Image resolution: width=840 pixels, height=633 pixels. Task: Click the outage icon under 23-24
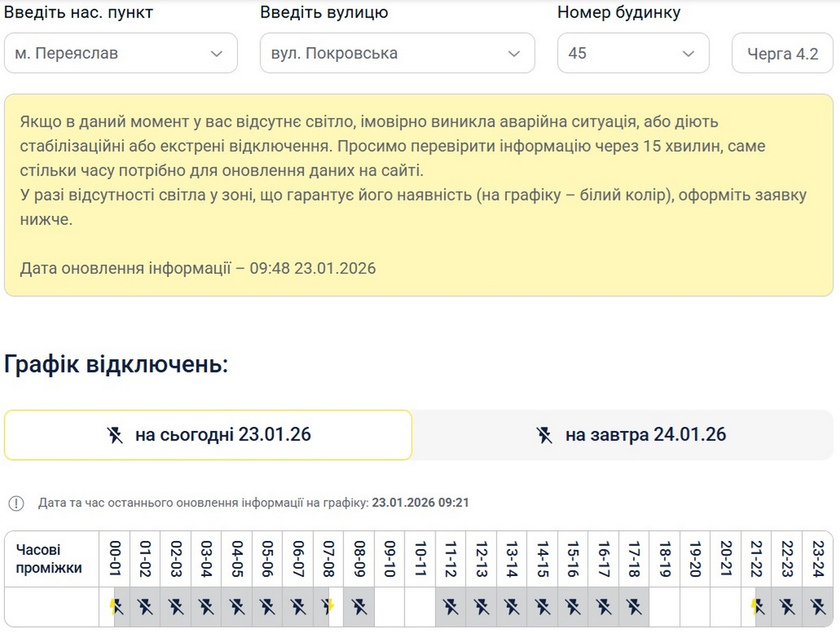(817, 606)
